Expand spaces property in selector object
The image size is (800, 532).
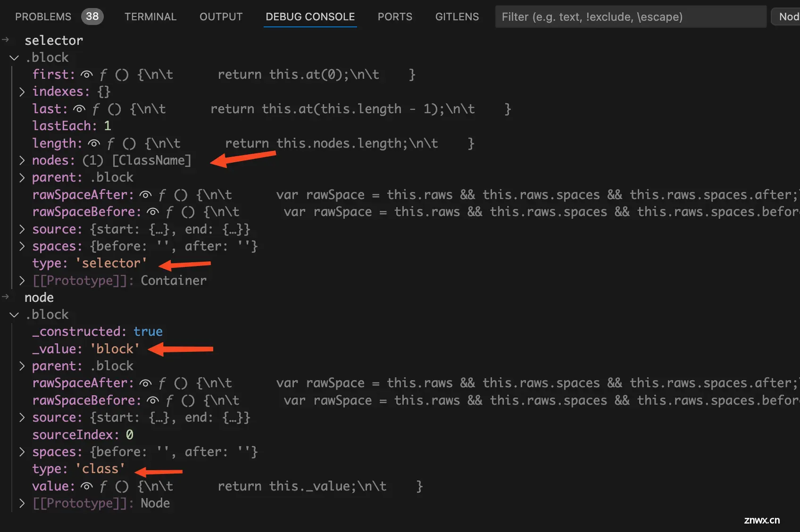(22, 246)
